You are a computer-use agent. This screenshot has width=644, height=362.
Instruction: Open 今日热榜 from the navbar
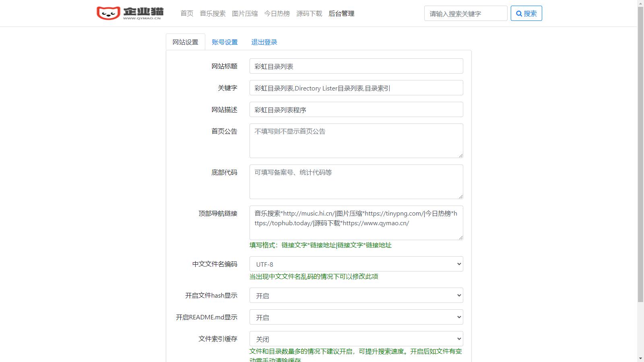click(277, 14)
